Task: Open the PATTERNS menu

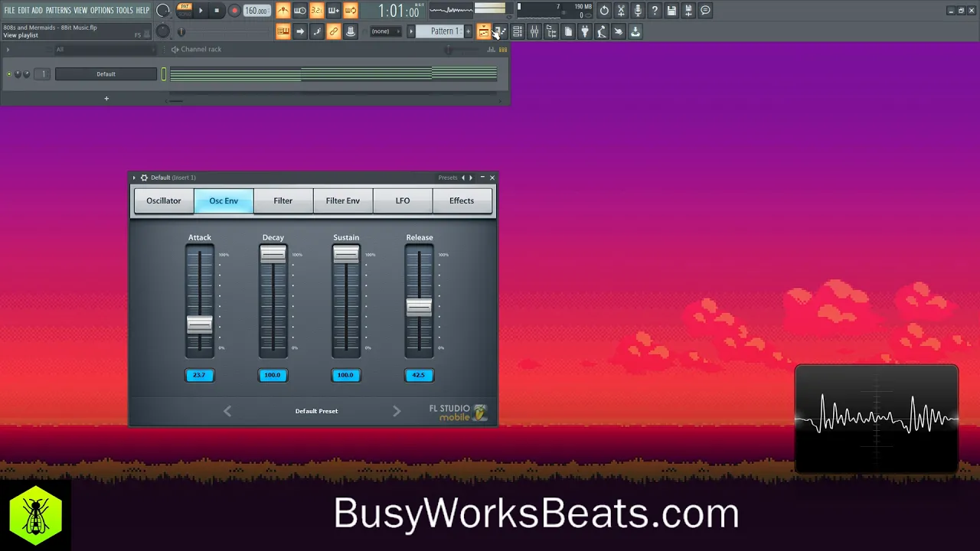Action: pos(58,11)
